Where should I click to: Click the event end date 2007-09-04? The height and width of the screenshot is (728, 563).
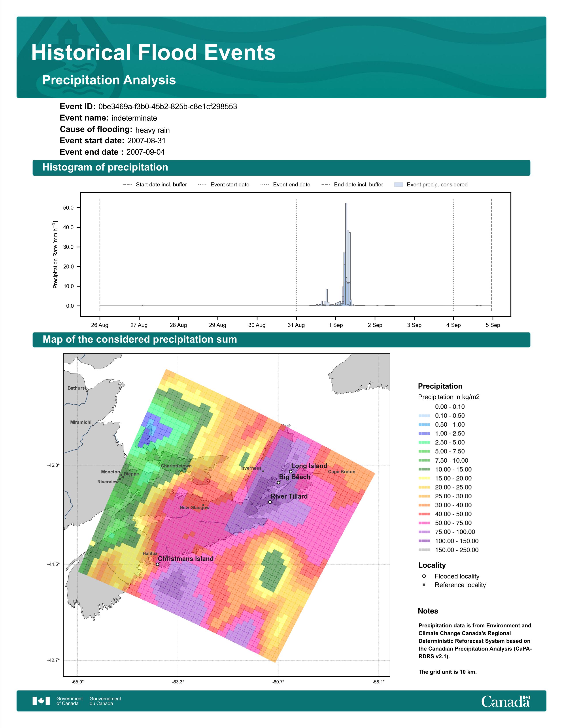tap(145, 152)
